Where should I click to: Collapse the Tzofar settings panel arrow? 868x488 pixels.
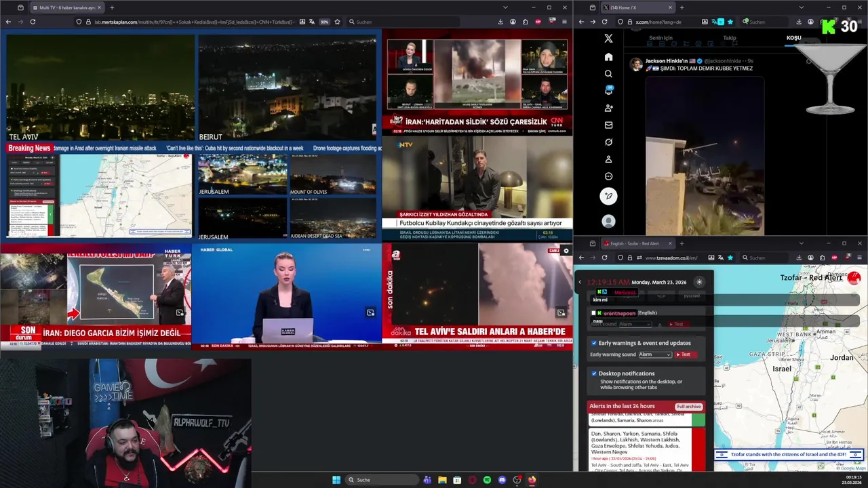click(580, 282)
